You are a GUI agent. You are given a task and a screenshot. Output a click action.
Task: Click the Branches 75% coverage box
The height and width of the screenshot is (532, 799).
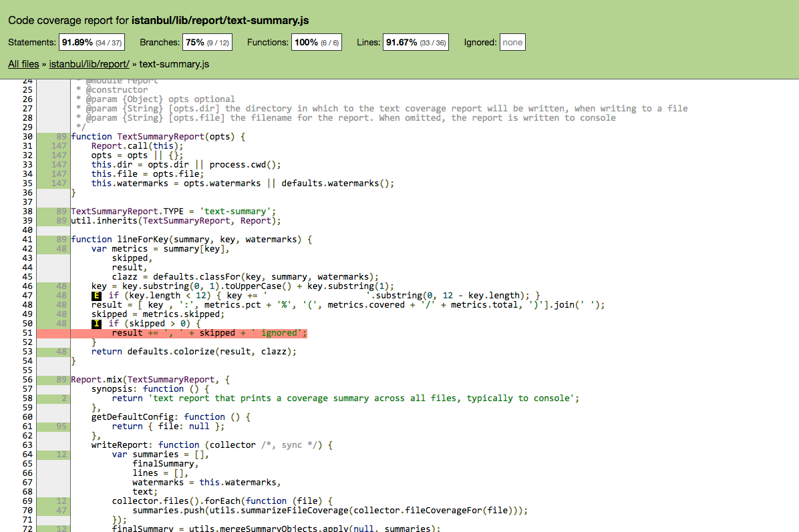[x=207, y=42]
